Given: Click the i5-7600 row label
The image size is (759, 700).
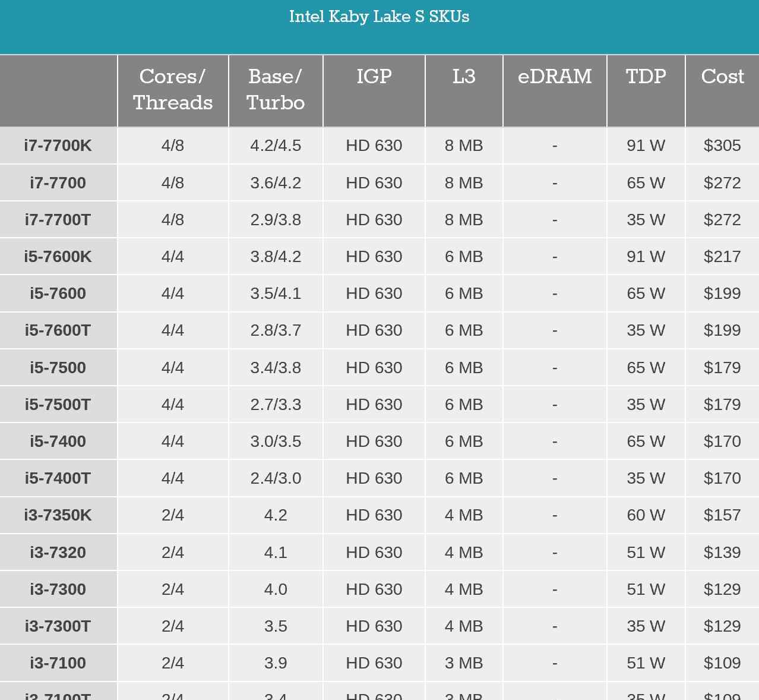Looking at the screenshot, I should 58,294.
